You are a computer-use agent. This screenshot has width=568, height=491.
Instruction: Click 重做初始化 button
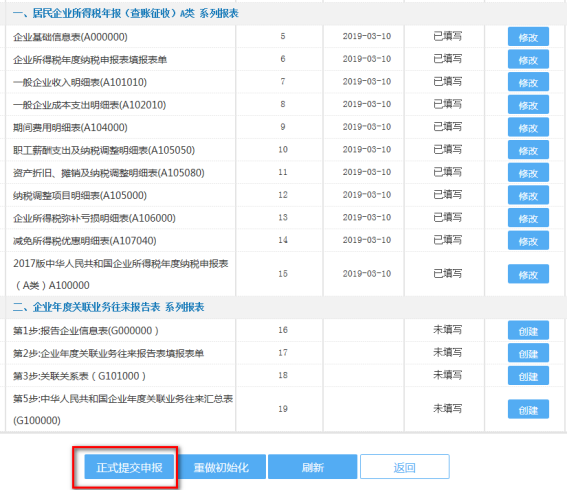tap(221, 467)
